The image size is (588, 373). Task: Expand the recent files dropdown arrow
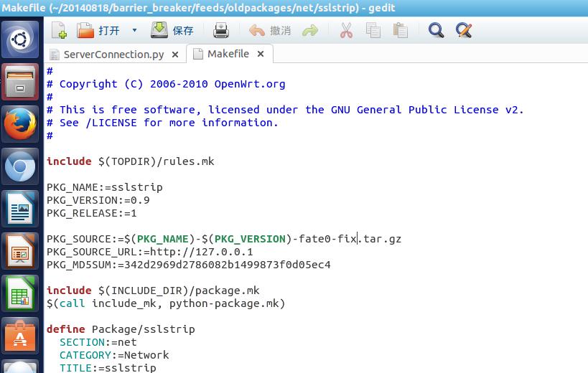tap(134, 31)
